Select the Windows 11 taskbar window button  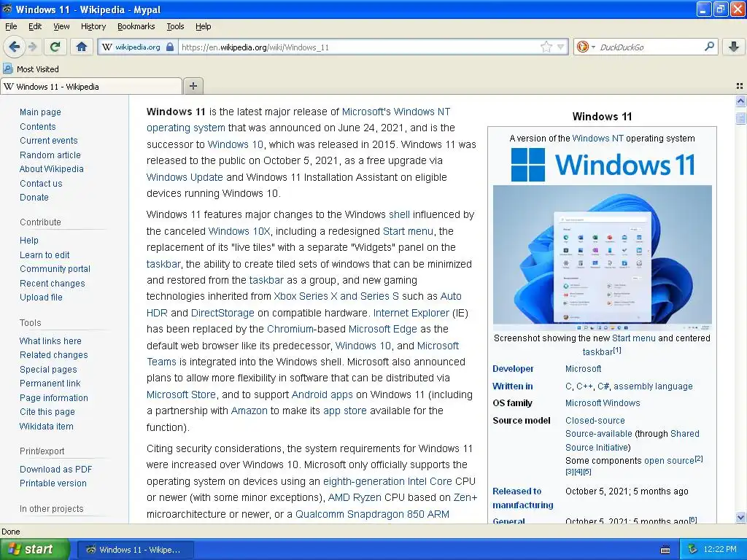(135, 550)
